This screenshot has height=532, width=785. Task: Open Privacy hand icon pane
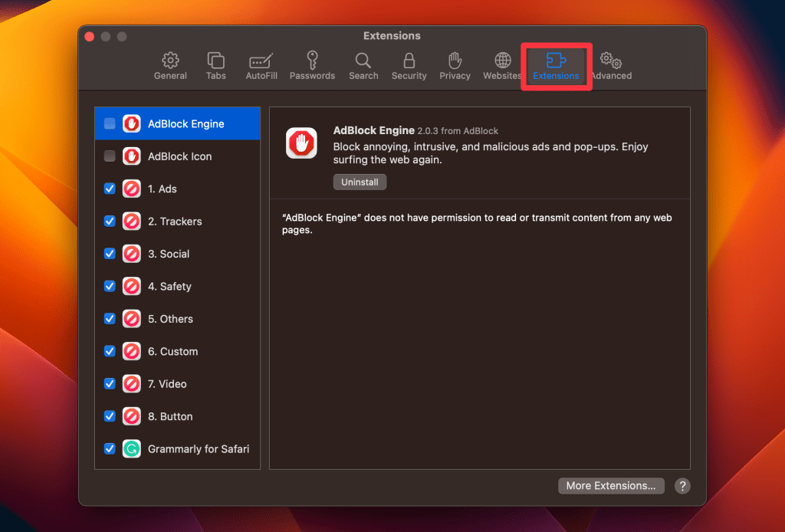(455, 66)
